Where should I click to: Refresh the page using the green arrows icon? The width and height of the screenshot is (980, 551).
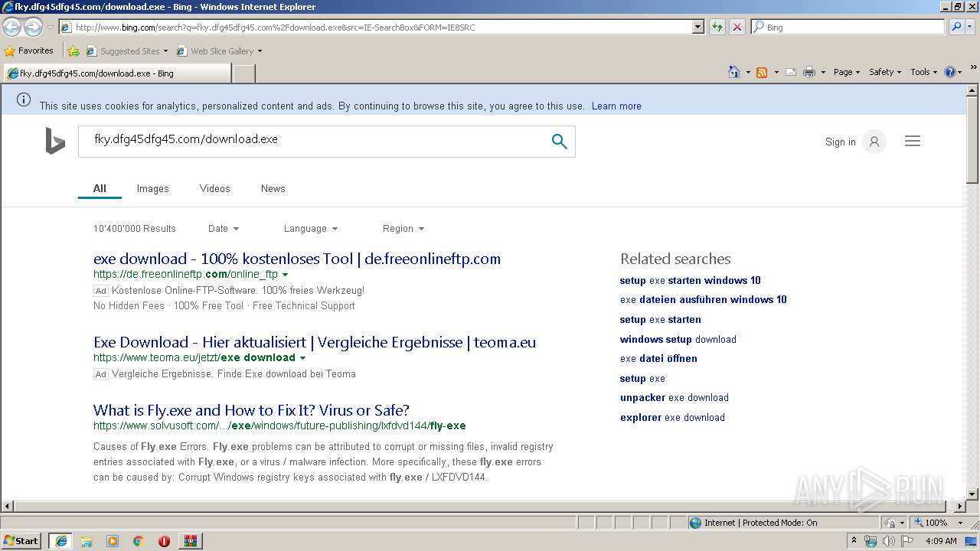point(717,27)
